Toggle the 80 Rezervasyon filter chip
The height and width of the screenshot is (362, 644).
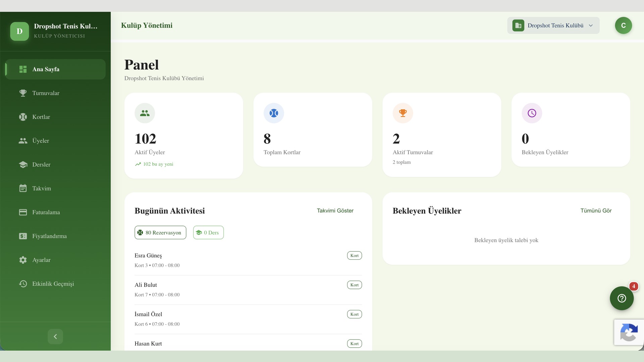[x=160, y=233]
